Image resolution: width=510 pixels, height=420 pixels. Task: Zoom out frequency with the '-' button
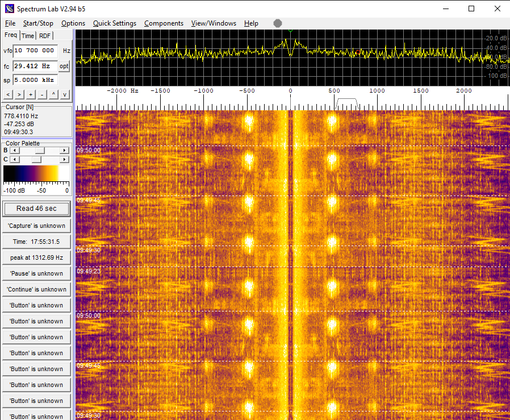[x=42, y=95]
